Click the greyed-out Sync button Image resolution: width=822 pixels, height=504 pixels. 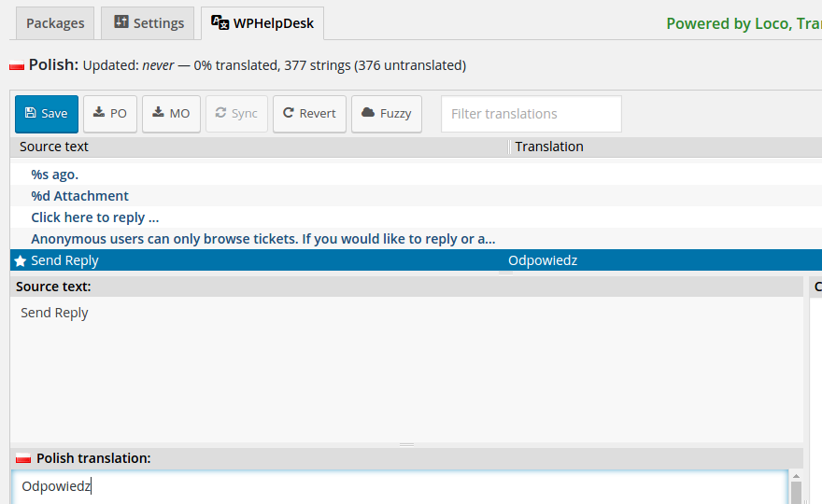click(236, 114)
